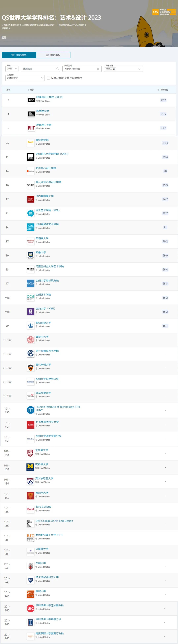
Task: Select the 排名榜单 tab
Action: coord(19,55)
